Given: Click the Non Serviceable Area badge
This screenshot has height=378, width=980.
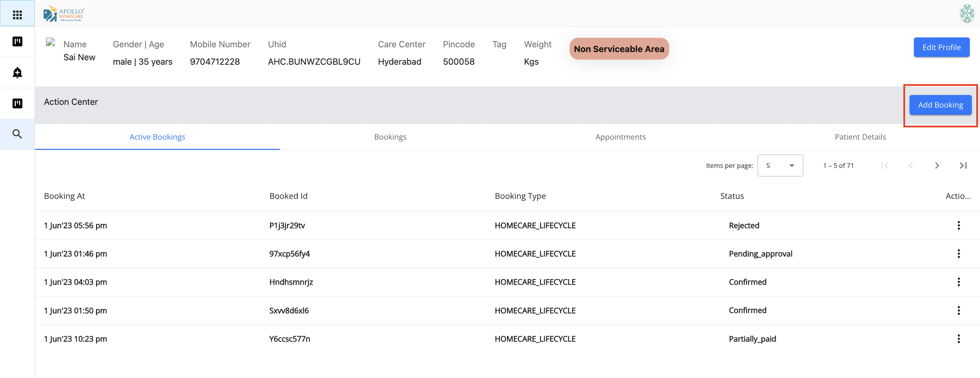Looking at the screenshot, I should click(619, 49).
